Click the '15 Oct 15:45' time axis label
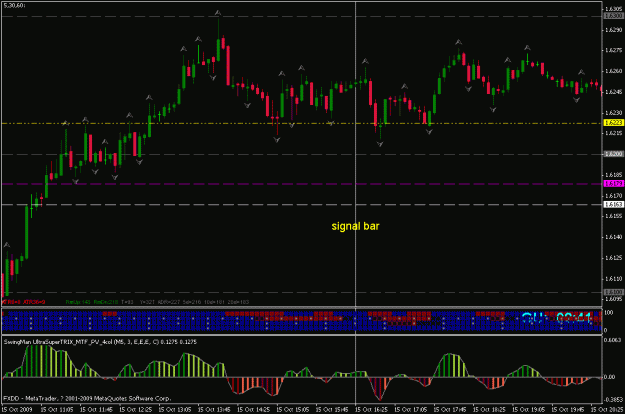The width and height of the screenshot is (625, 414). 332,410
